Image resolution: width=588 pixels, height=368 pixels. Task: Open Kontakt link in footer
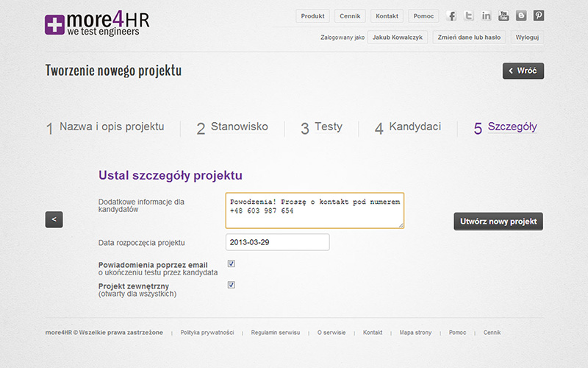[x=373, y=333]
